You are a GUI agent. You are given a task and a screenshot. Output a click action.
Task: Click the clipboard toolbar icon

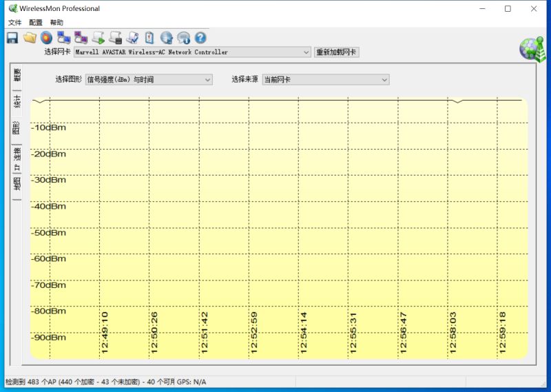coord(149,38)
